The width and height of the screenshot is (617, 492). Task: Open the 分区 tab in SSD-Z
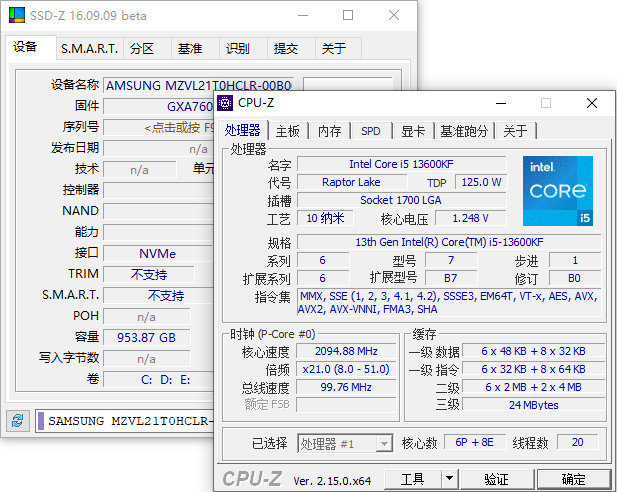pyautogui.click(x=142, y=48)
